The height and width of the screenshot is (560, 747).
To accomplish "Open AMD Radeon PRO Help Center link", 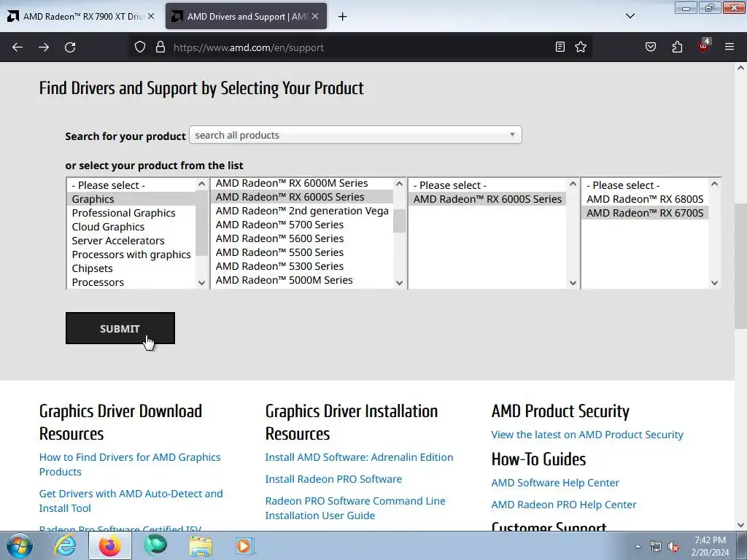I will (564, 505).
